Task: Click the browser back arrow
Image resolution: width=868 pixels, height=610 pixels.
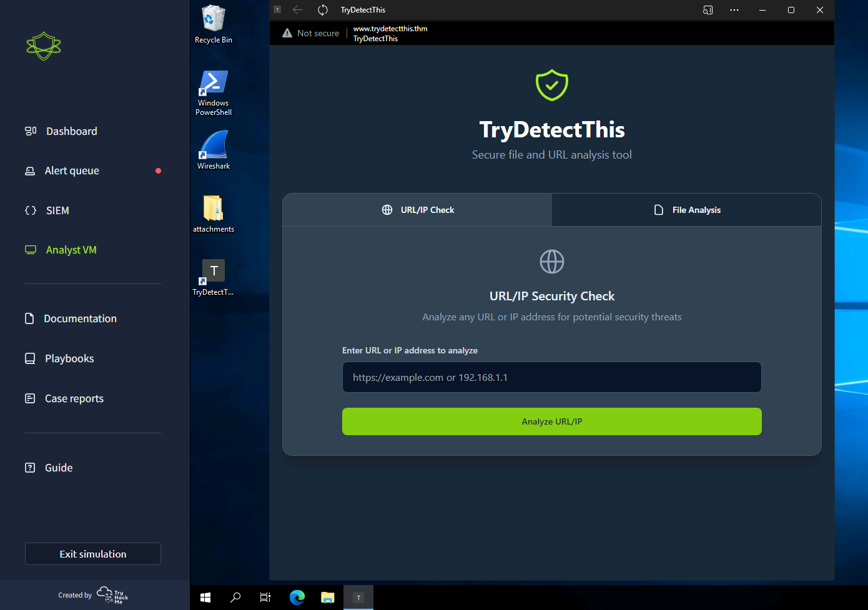Action: [x=298, y=10]
